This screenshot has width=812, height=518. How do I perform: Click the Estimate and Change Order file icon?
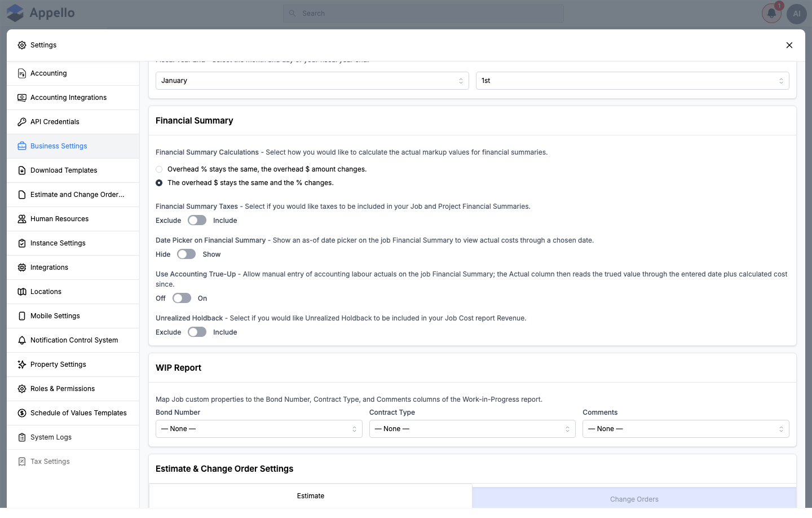click(22, 195)
